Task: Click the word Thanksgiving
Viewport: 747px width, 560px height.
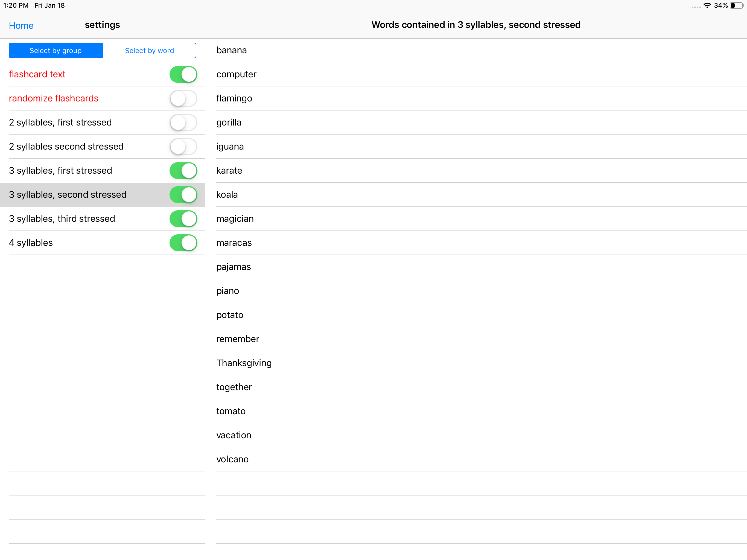Action: (244, 363)
